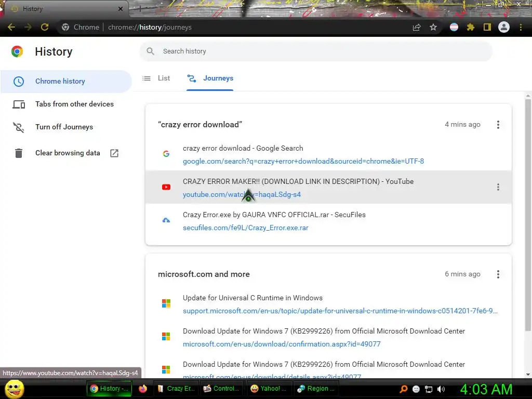Go forward with the browser forward arrow
This screenshot has width=532, height=399.
point(28,27)
